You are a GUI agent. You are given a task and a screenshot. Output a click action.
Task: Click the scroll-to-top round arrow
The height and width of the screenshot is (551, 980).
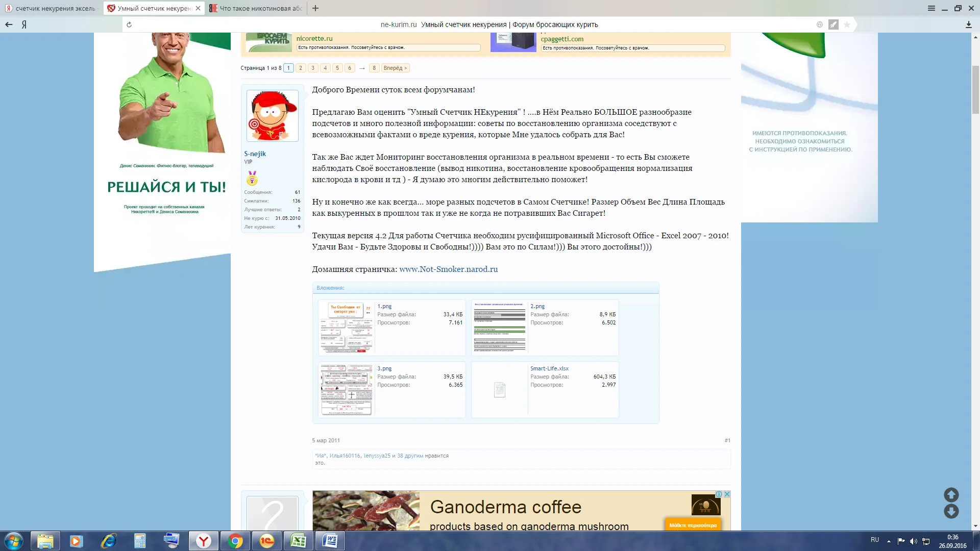951,494
